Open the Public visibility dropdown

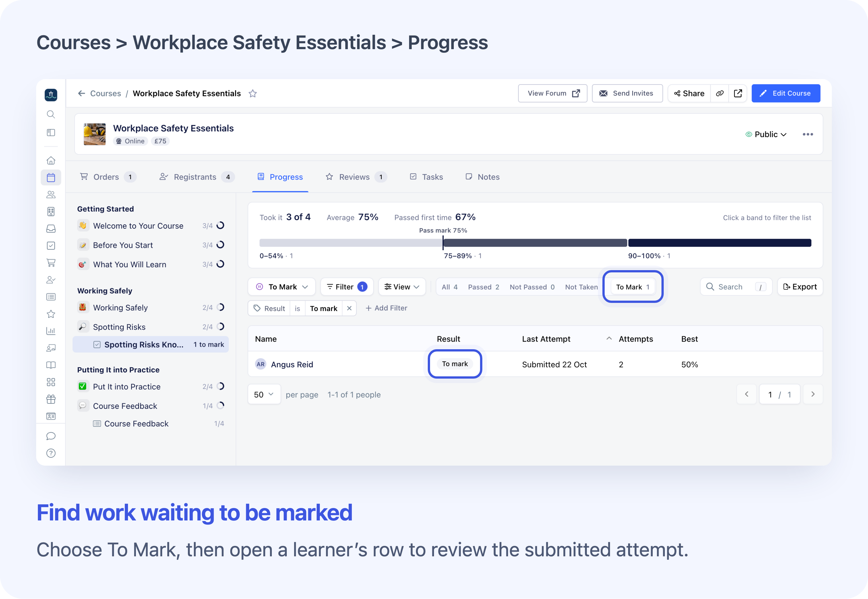click(765, 134)
